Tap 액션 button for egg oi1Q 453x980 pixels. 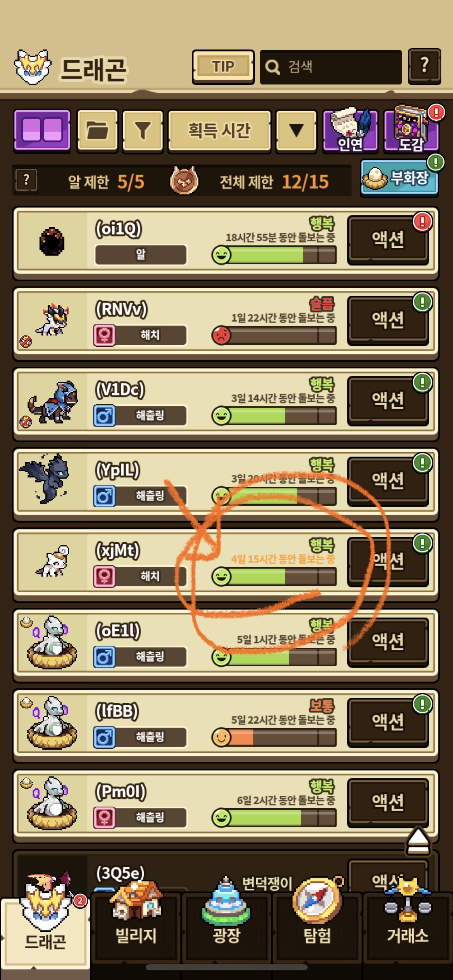point(388,240)
